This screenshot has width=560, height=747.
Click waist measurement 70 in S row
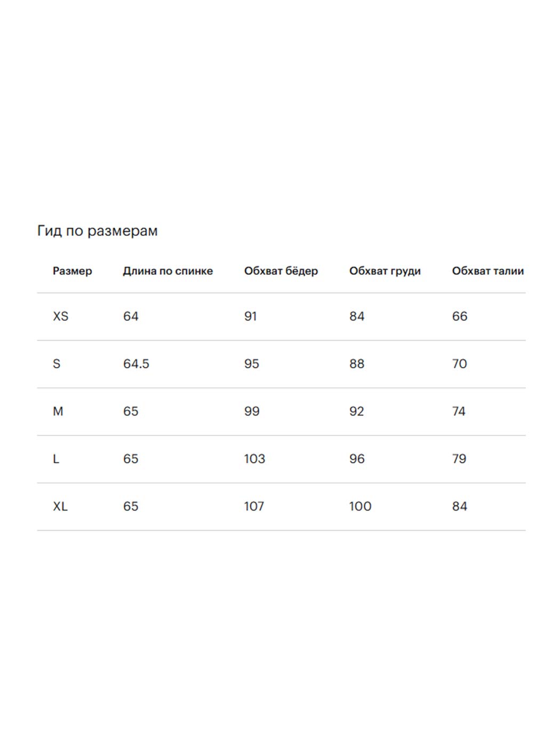pyautogui.click(x=459, y=364)
